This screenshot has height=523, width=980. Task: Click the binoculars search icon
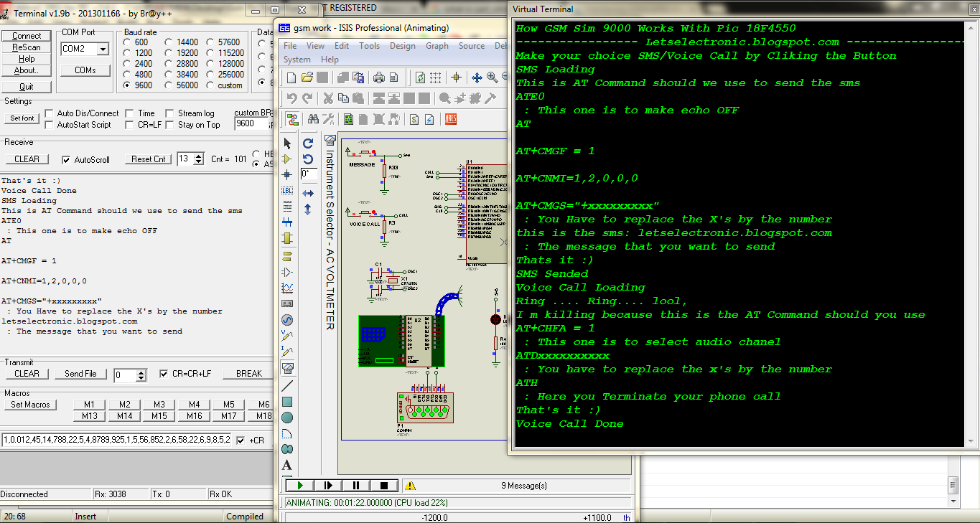[x=314, y=118]
